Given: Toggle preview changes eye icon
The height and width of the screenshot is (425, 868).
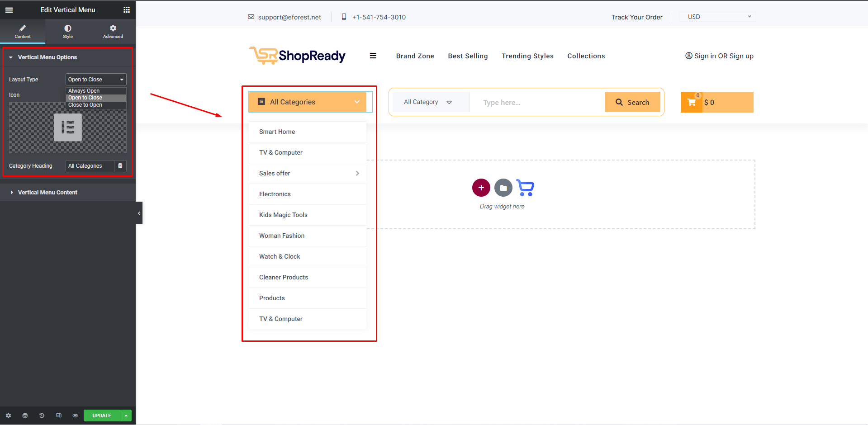Looking at the screenshot, I should (x=75, y=416).
